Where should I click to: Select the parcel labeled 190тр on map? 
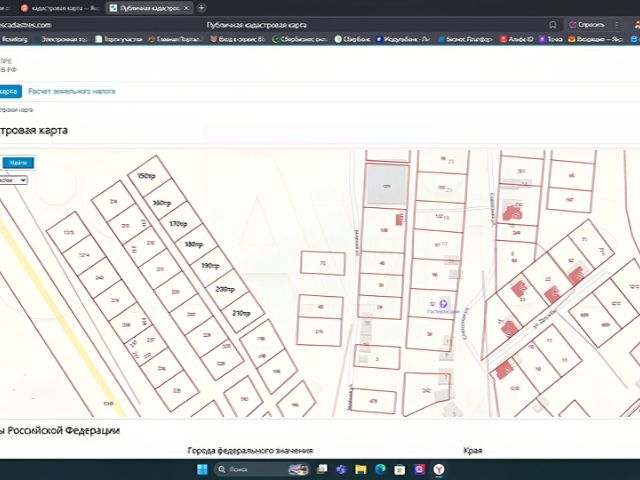click(210, 266)
